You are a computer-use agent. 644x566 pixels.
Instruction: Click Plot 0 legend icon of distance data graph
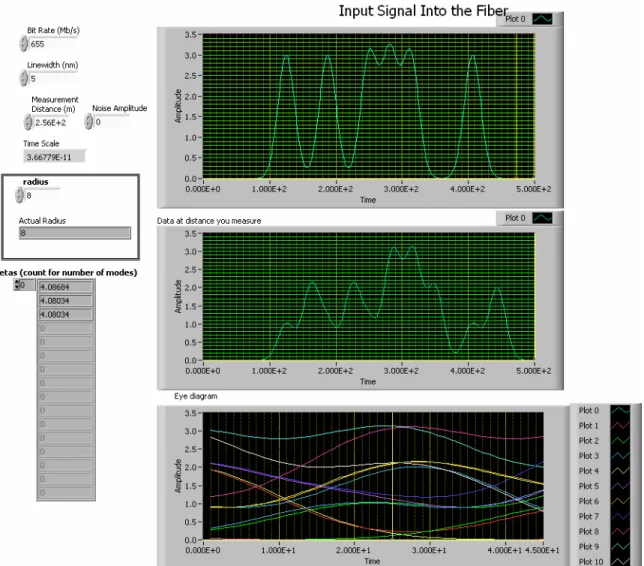542,218
